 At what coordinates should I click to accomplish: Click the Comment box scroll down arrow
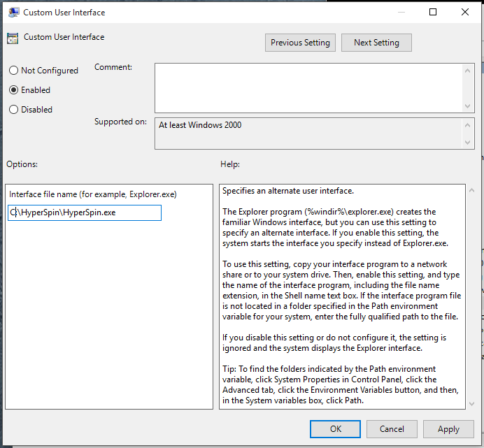pyautogui.click(x=468, y=106)
